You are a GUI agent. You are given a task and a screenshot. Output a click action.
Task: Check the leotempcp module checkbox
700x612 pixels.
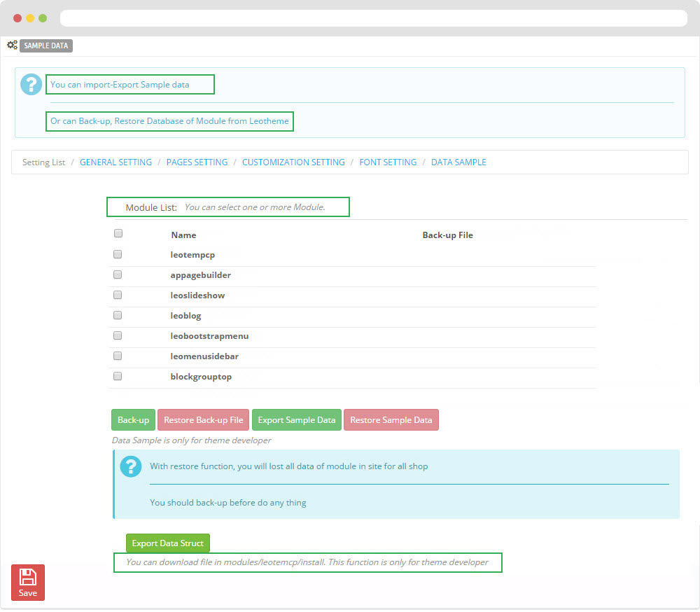pyautogui.click(x=118, y=254)
